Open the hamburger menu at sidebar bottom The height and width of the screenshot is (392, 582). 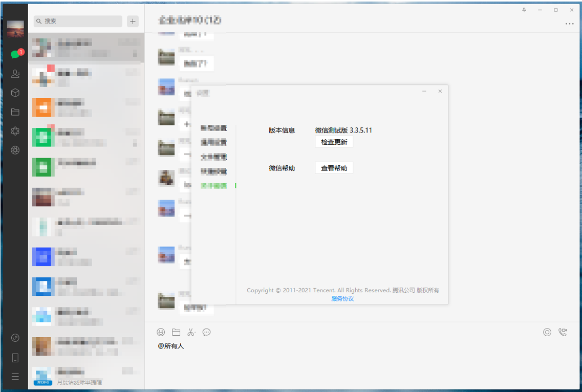pos(15,377)
